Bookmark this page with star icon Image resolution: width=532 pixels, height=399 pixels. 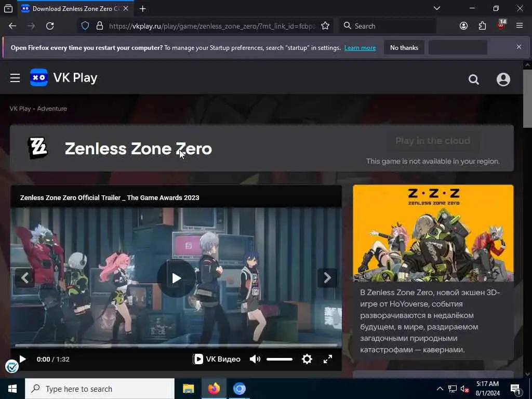[325, 26]
